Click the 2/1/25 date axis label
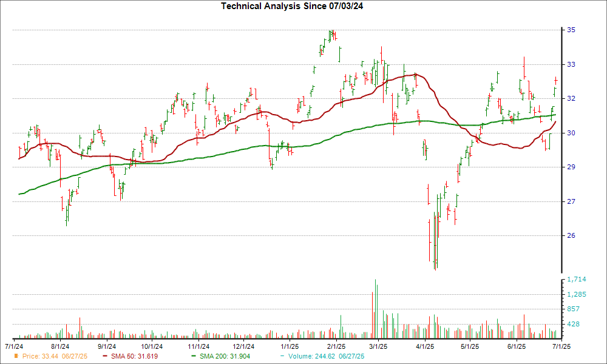Image resolution: width=607 pixels, height=364 pixels. tap(336, 346)
